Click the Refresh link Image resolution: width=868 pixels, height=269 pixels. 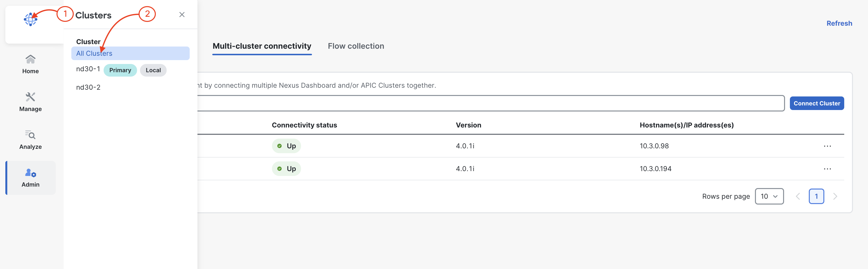pyautogui.click(x=839, y=23)
